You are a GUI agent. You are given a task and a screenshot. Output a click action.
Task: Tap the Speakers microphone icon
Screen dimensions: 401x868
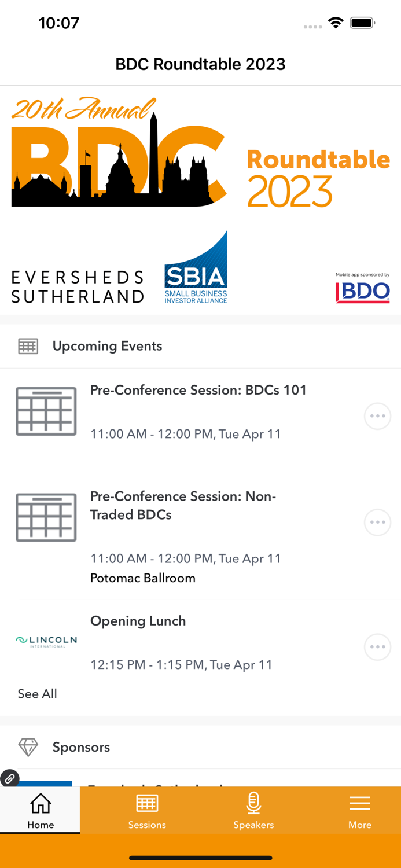coord(253,803)
